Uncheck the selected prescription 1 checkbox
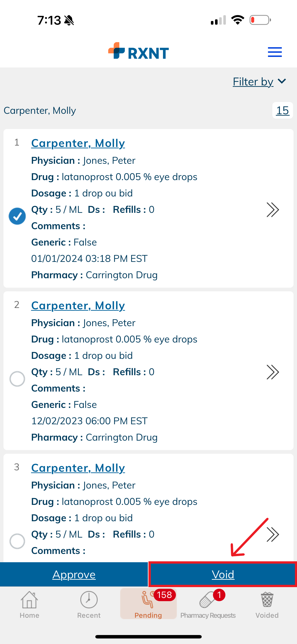Screen dimensions: 297x644 17,216
